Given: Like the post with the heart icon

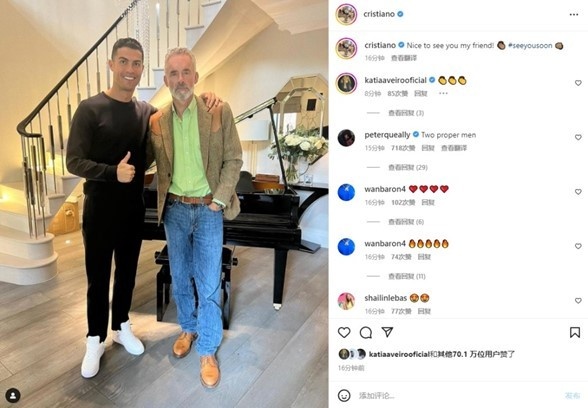Looking at the screenshot, I should point(344,332).
